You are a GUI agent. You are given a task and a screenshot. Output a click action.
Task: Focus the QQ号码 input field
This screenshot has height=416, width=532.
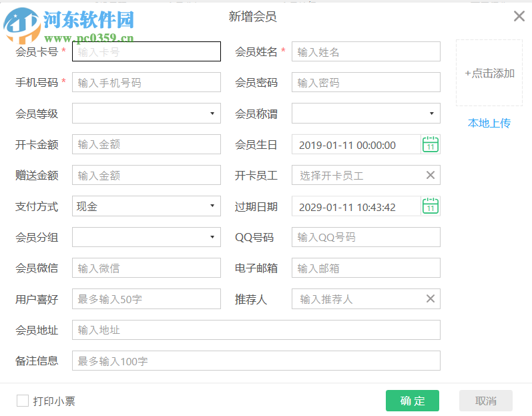[x=366, y=237]
